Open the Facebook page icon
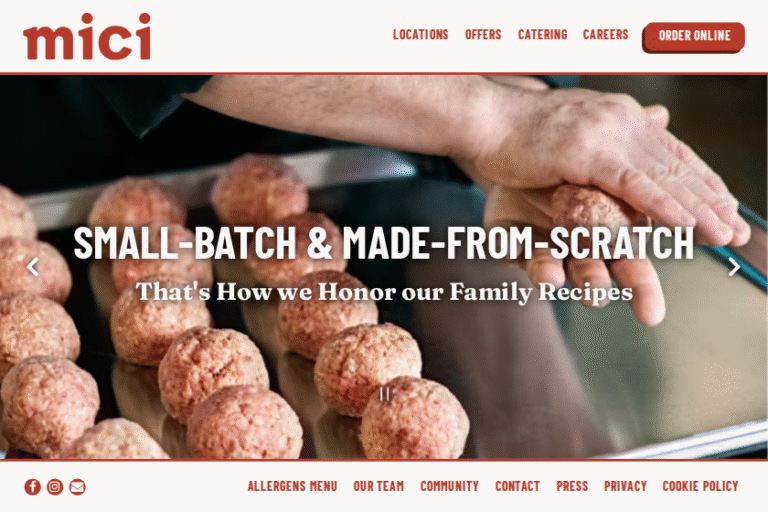768x512 pixels. 33,487
